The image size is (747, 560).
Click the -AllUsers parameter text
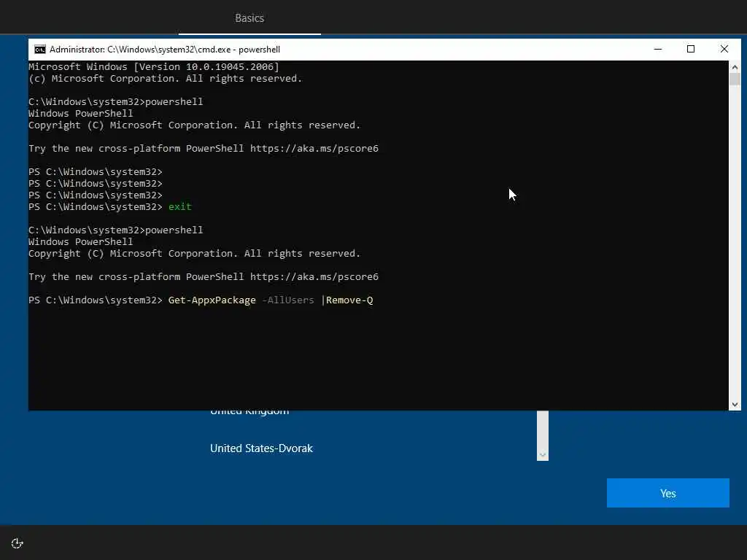288,300
